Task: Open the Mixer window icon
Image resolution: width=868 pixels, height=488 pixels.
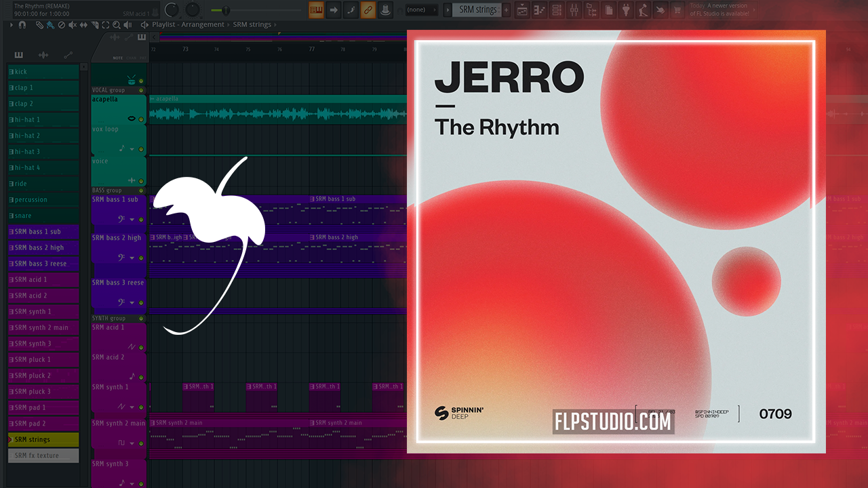Action: coord(574,9)
